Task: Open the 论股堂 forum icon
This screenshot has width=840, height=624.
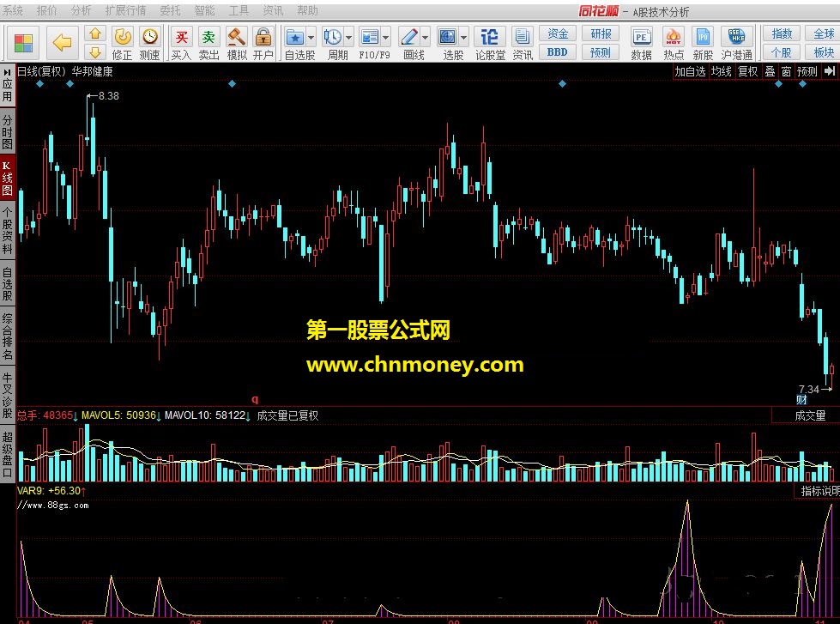Action: click(490, 44)
